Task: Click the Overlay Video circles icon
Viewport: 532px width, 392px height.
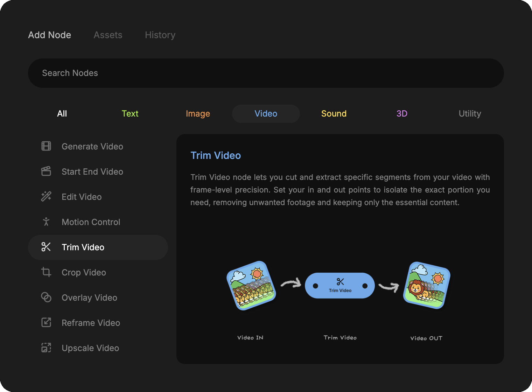Action: [x=46, y=297]
